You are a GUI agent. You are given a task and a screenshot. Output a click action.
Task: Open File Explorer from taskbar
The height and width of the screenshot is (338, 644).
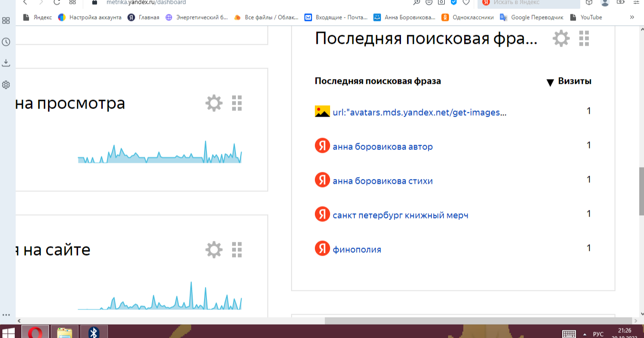tap(64, 332)
